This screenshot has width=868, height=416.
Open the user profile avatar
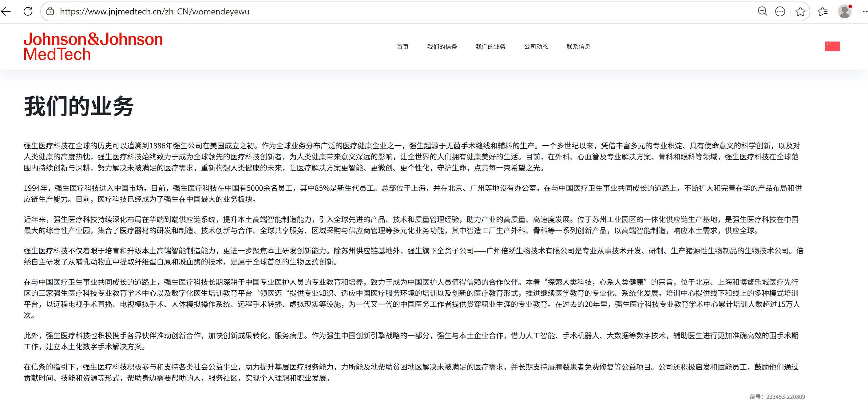[x=844, y=11]
